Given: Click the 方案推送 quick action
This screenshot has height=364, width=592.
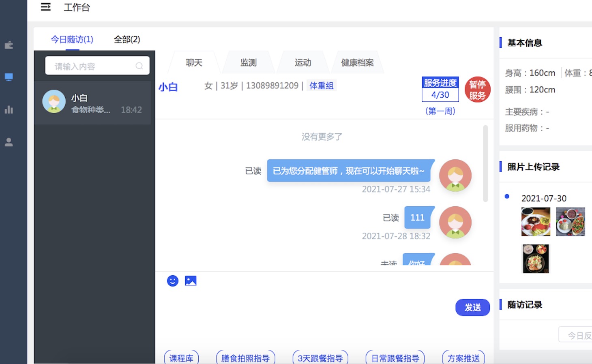Looking at the screenshot, I should point(463,358).
